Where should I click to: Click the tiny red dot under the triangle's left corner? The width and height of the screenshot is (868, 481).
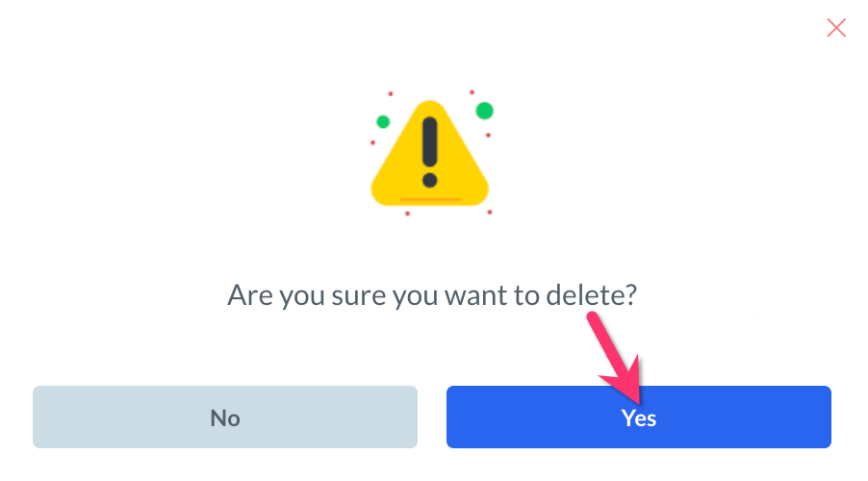407,214
